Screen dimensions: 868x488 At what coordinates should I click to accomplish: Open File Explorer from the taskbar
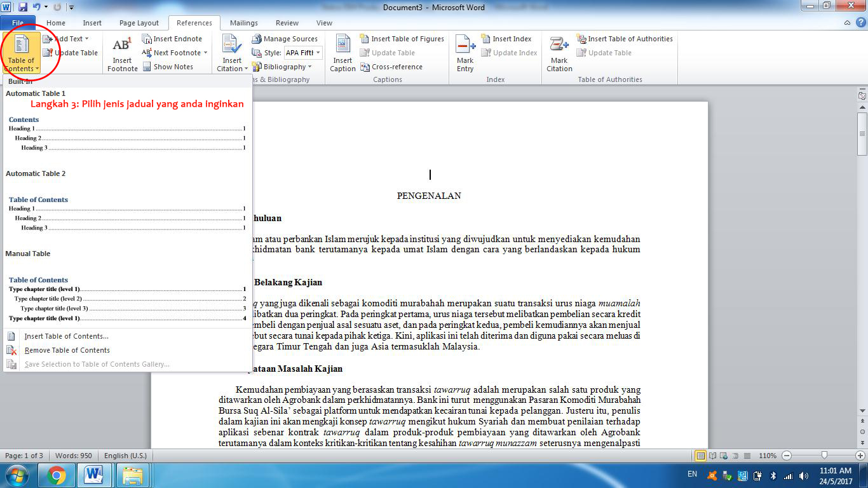[133, 475]
